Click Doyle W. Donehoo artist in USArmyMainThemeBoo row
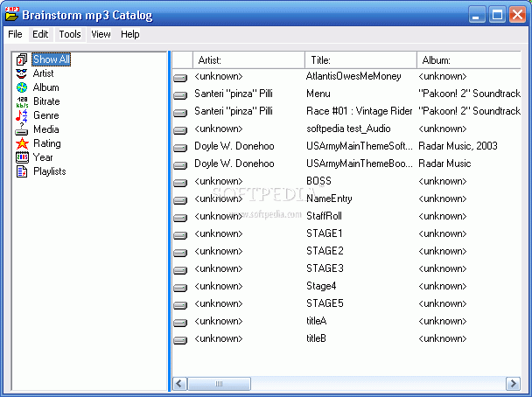The height and width of the screenshot is (397, 532). point(234,164)
